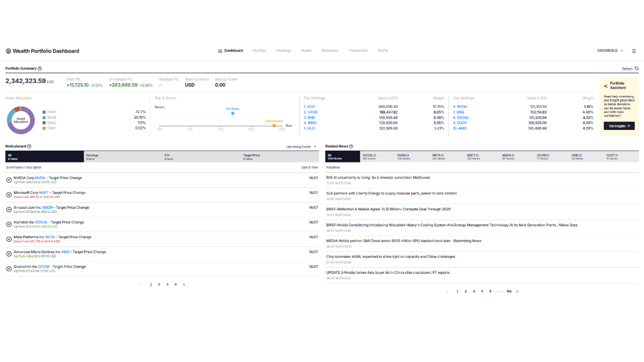
Task: Click the blue Bond legend swatch
Action: [x=44, y=118]
